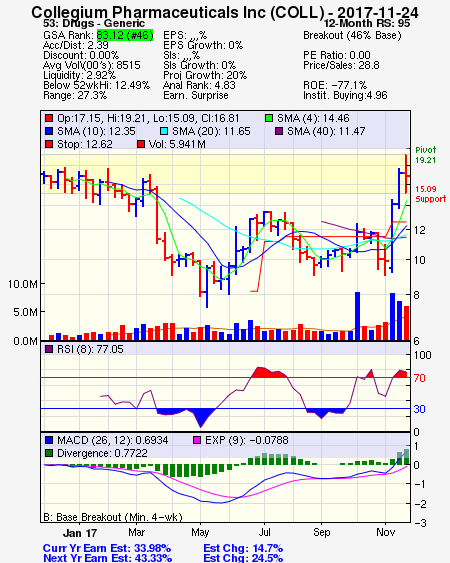Viewport: 450px width, 563px height.
Task: Click the Collegium Pharmaceuticals chart title
Action: point(225,12)
